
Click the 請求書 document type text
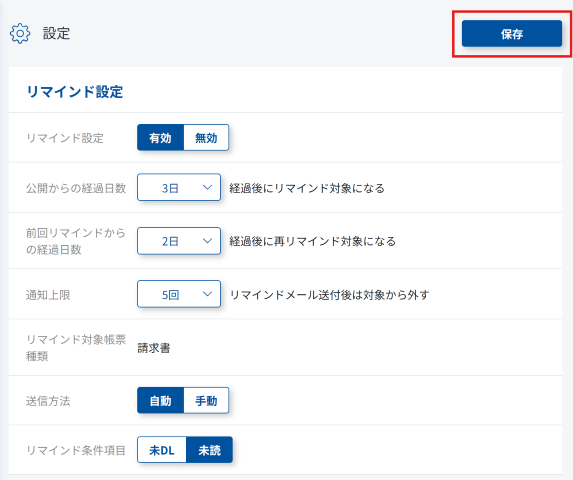pyautogui.click(x=154, y=348)
